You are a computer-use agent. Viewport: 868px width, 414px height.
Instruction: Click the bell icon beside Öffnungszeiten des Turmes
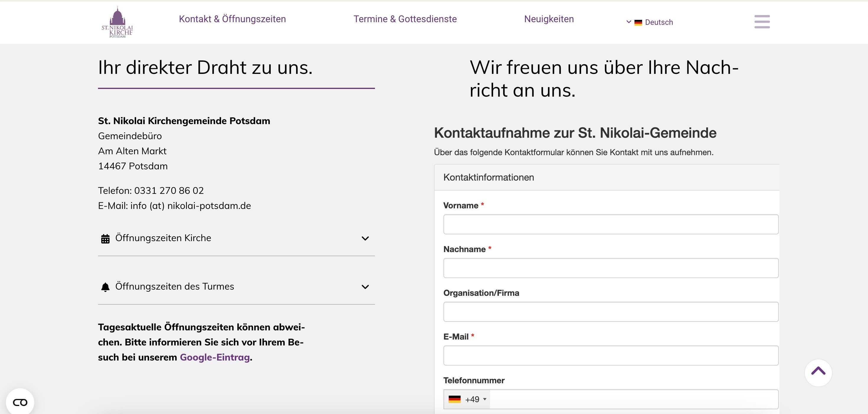[x=105, y=287]
